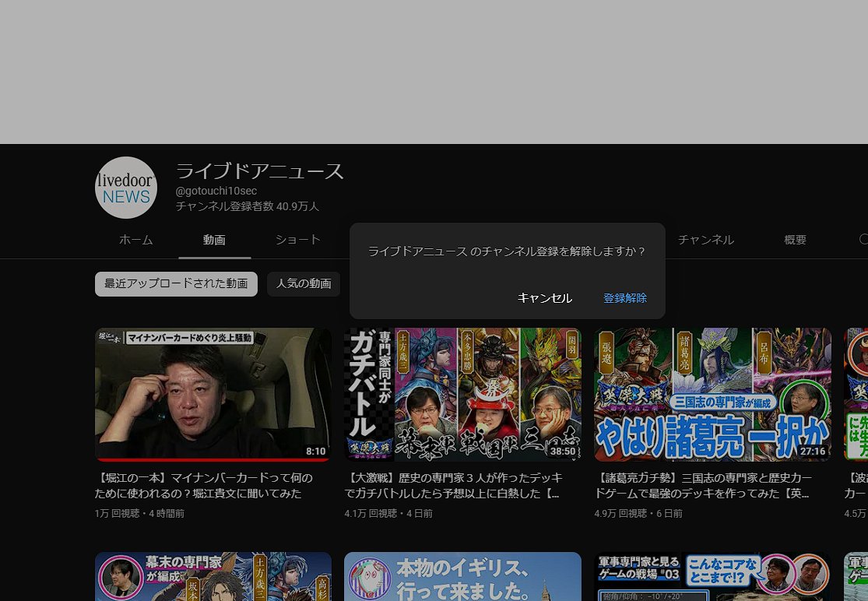This screenshot has width=868, height=601.
Task: Select 人気の動画 filter chip
Action: point(304,284)
